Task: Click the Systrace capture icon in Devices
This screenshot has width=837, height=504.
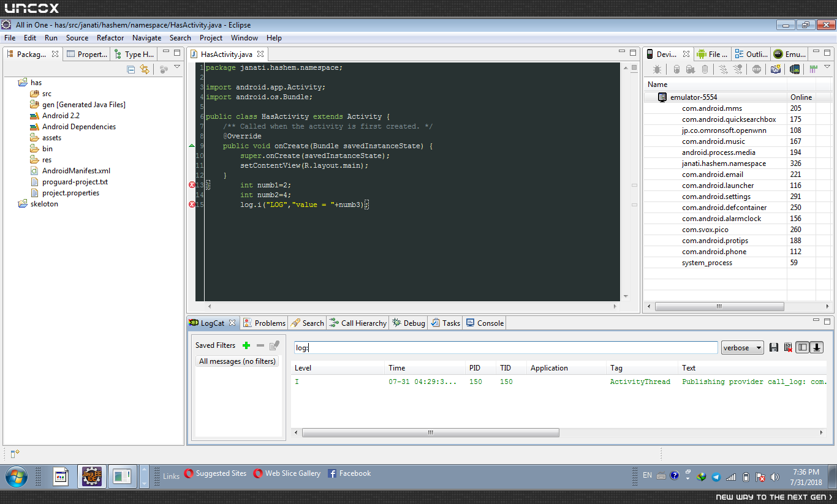Action: coord(814,70)
